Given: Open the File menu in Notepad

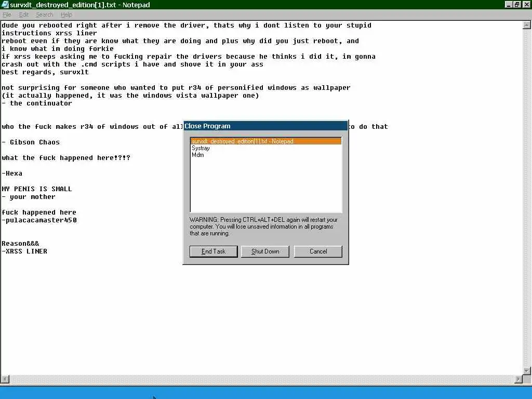Looking at the screenshot, I should 7,15.
